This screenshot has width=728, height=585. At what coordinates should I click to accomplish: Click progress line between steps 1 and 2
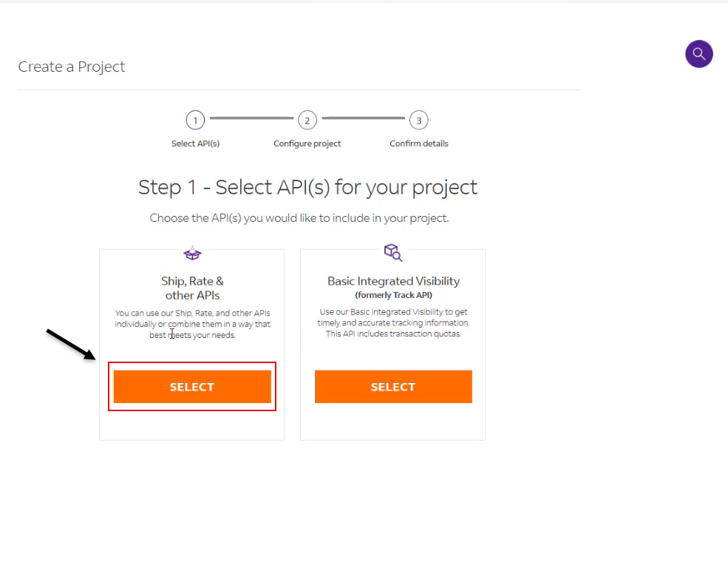251,118
